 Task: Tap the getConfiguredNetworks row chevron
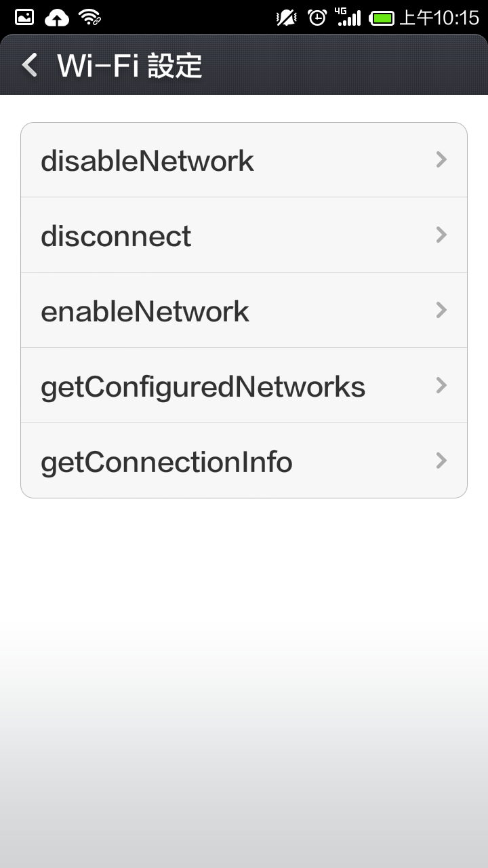[441, 385]
